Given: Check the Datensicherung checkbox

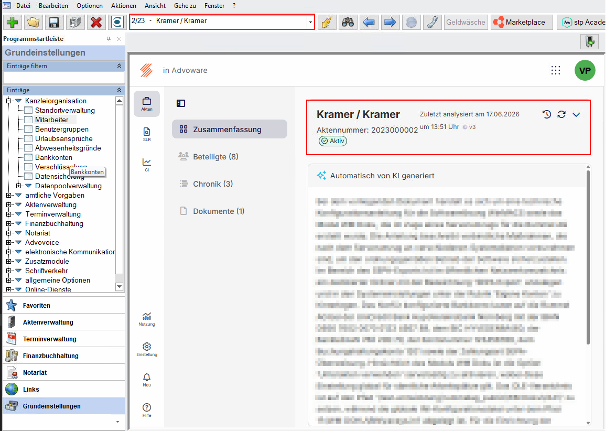Looking at the screenshot, I should 28,176.
